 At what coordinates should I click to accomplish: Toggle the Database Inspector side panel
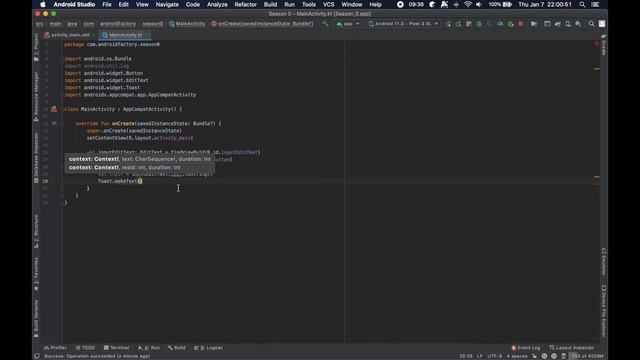[36, 158]
